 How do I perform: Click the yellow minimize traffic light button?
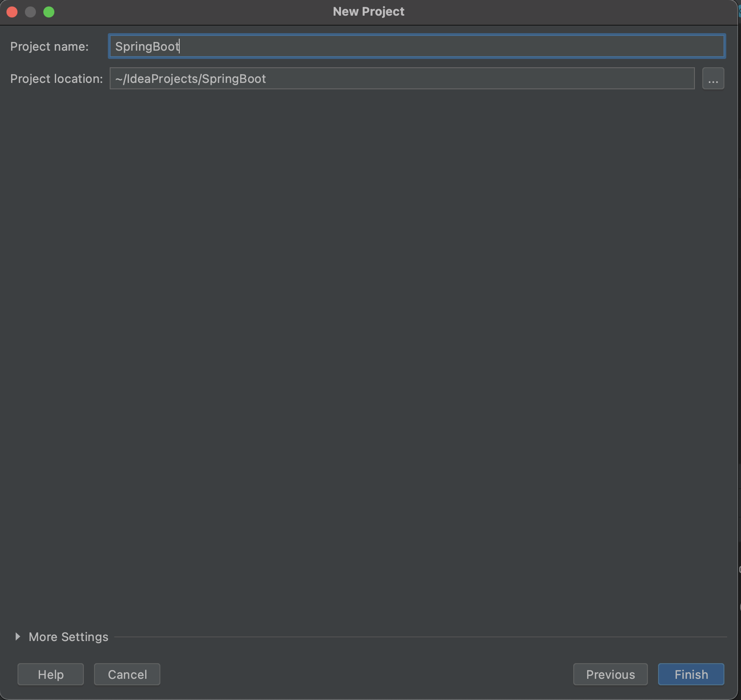pyautogui.click(x=31, y=12)
